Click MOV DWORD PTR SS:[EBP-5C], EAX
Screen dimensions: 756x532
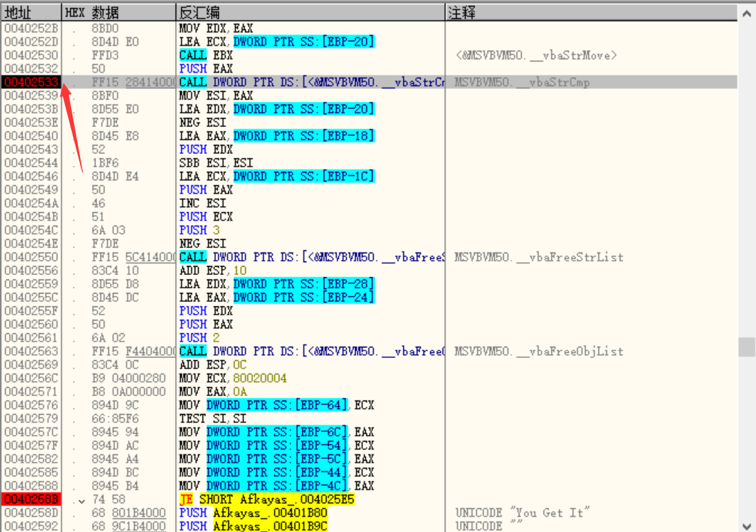[277, 459]
